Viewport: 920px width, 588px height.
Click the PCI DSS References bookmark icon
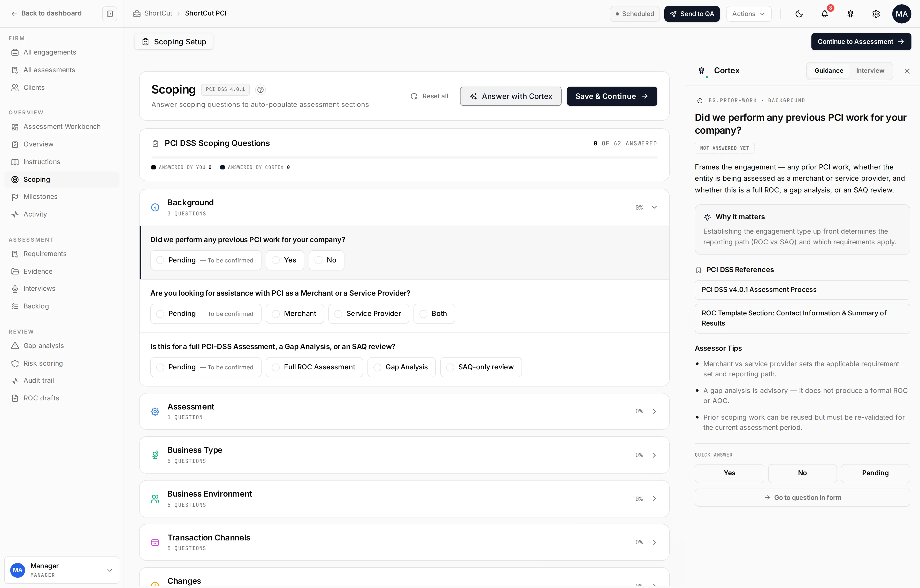[698, 270]
